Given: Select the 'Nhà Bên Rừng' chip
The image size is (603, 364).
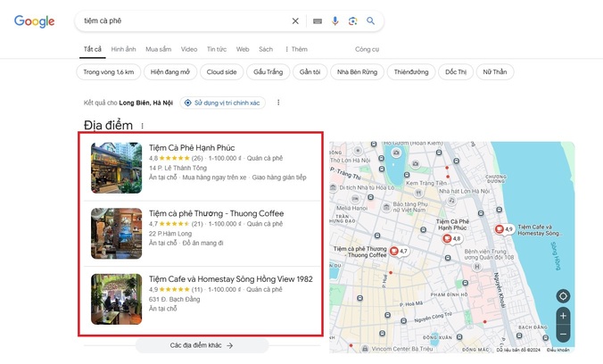Looking at the screenshot, I should pyautogui.click(x=358, y=72).
